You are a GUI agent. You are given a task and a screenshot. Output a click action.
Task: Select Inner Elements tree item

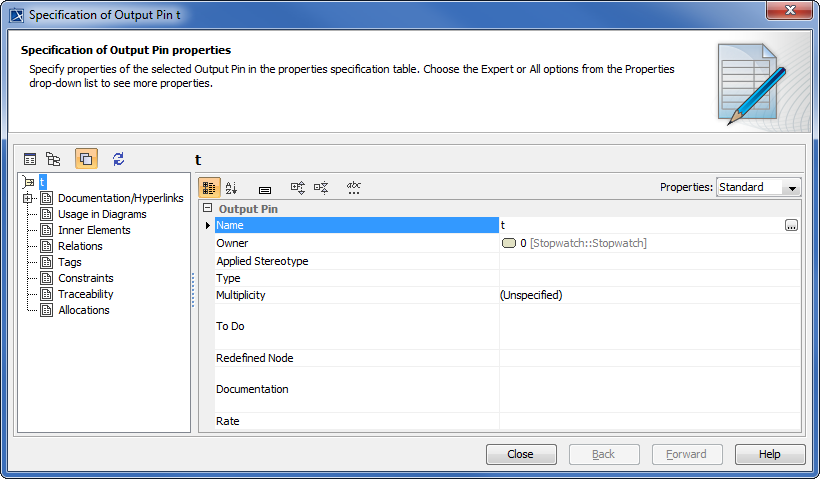94,230
